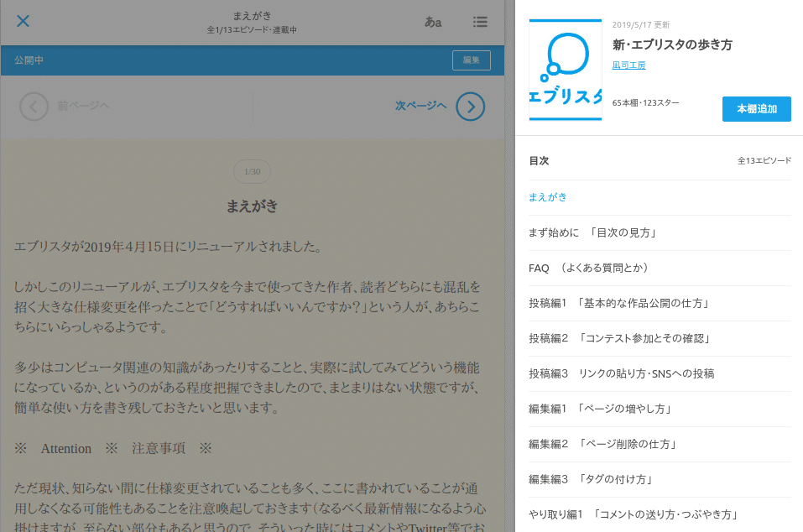Click author link 凪司工房

tap(628, 65)
